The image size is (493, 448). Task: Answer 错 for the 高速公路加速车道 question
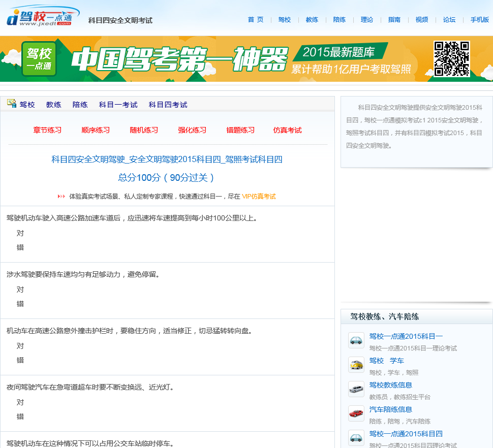[x=20, y=247]
